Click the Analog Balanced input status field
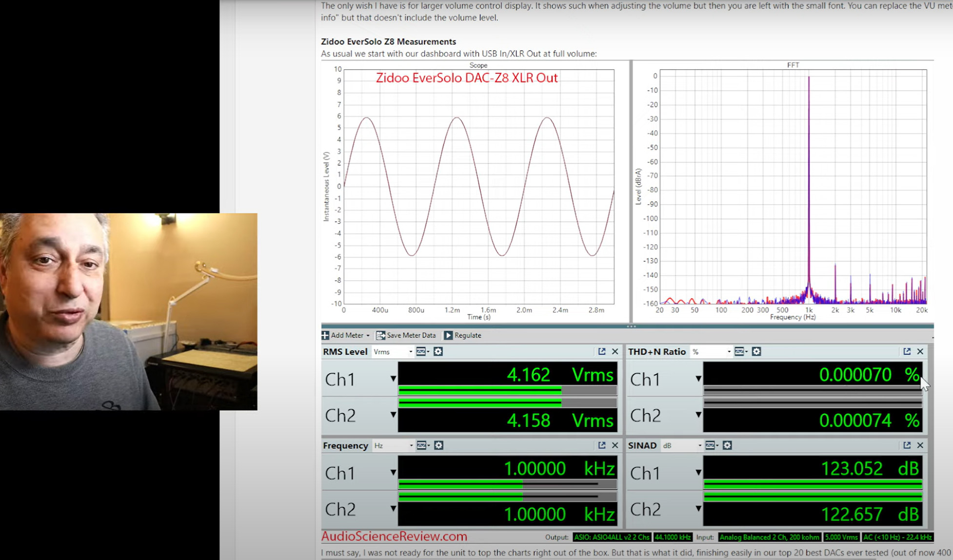This screenshot has height=560, width=953. 769,537
